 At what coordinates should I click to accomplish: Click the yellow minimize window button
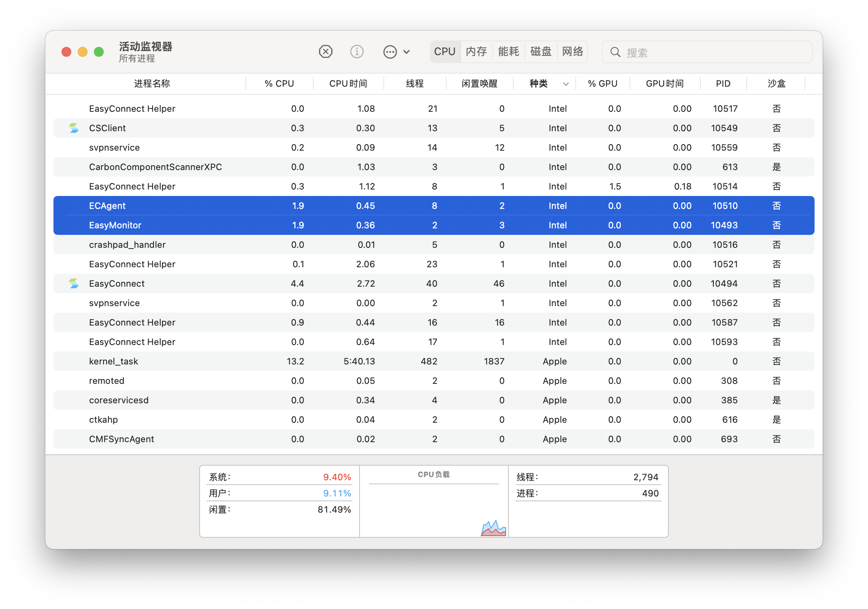pos(83,52)
